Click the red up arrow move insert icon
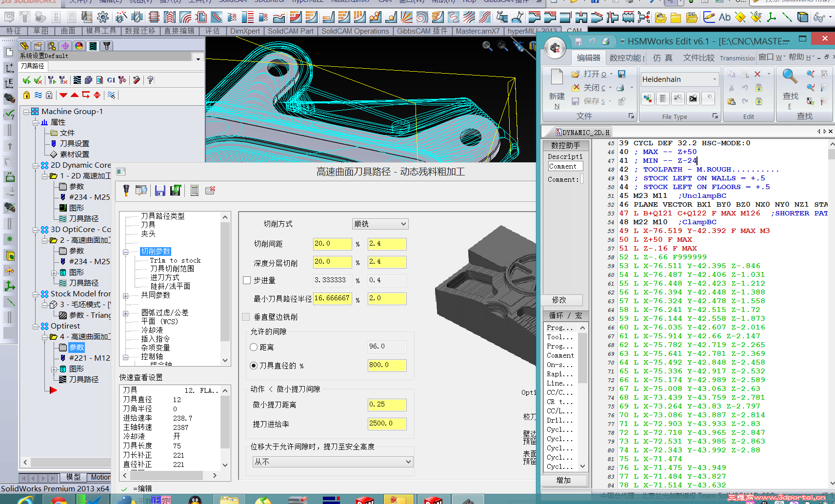The image size is (835, 504). [x=75, y=95]
